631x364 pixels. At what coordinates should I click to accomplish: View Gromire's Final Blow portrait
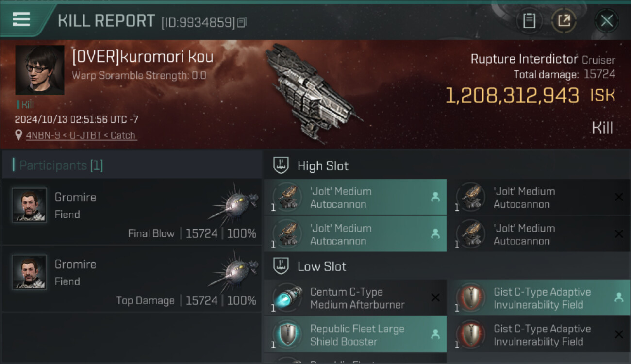pos(29,205)
